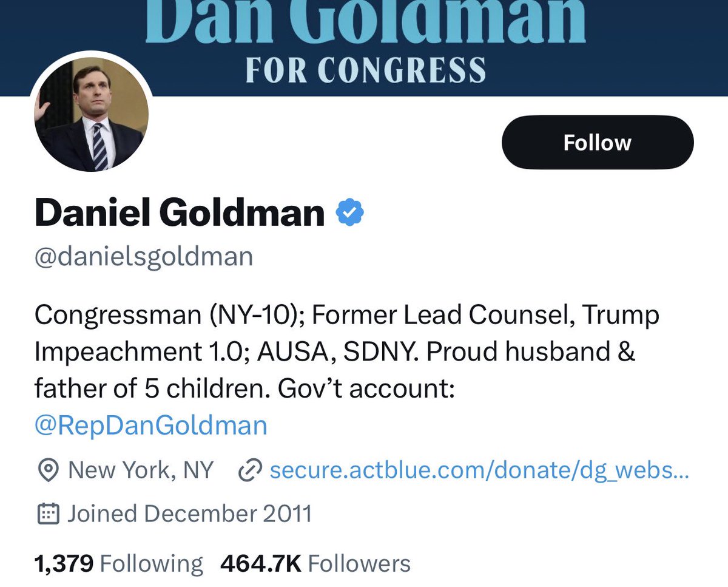
Task: Click the Joined December 2011 text
Action: point(189,514)
